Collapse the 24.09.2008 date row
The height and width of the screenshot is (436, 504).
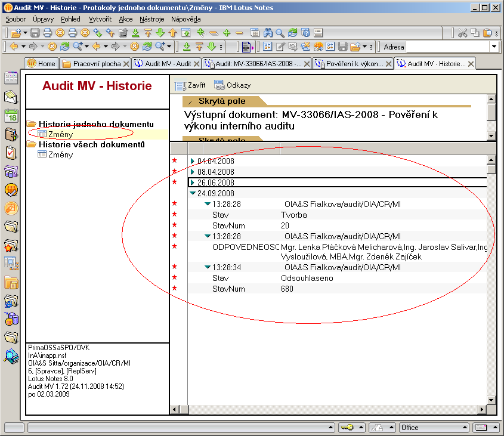point(193,193)
